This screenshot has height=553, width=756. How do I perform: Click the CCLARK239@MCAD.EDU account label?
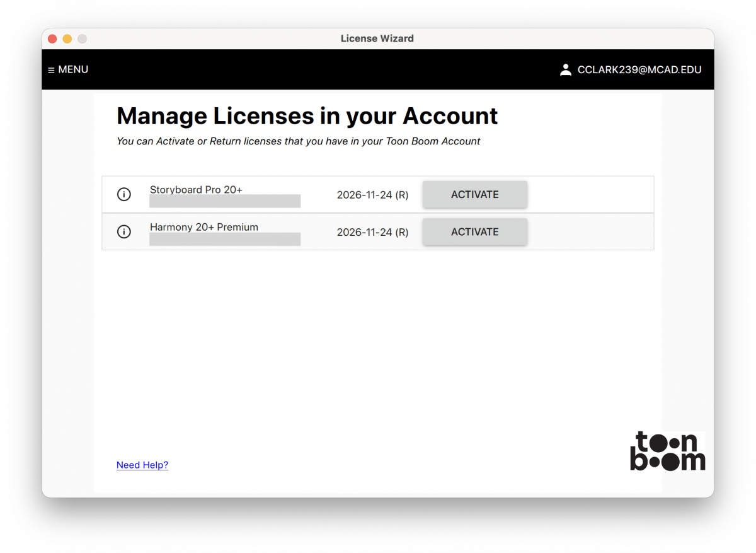point(639,70)
